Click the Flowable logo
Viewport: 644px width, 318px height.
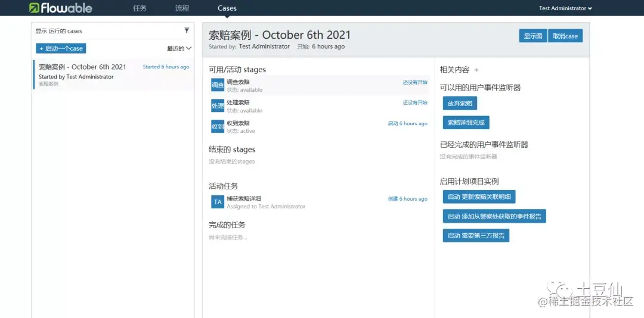pos(61,8)
